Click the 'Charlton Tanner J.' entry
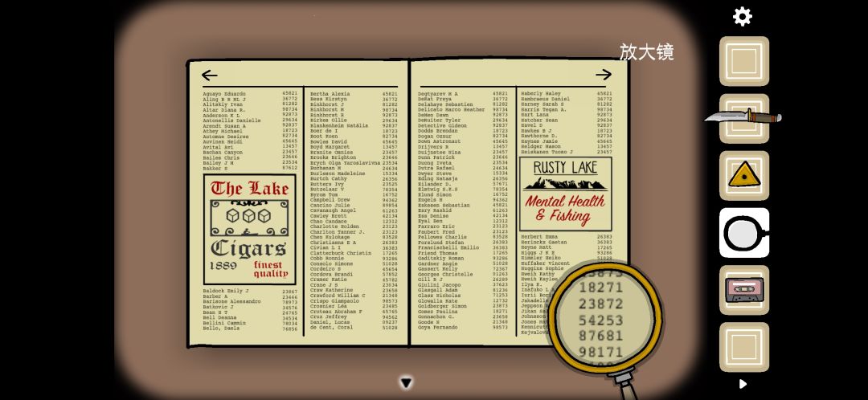The image size is (868, 400). point(338,232)
